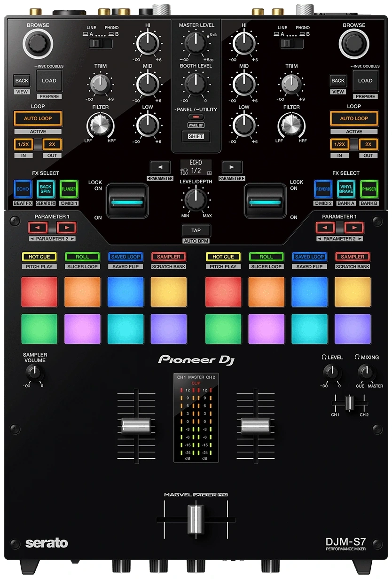The image size is (392, 579).
Task: Push the PANEL/UTILITY wake up button
Action: pyautogui.click(x=196, y=116)
